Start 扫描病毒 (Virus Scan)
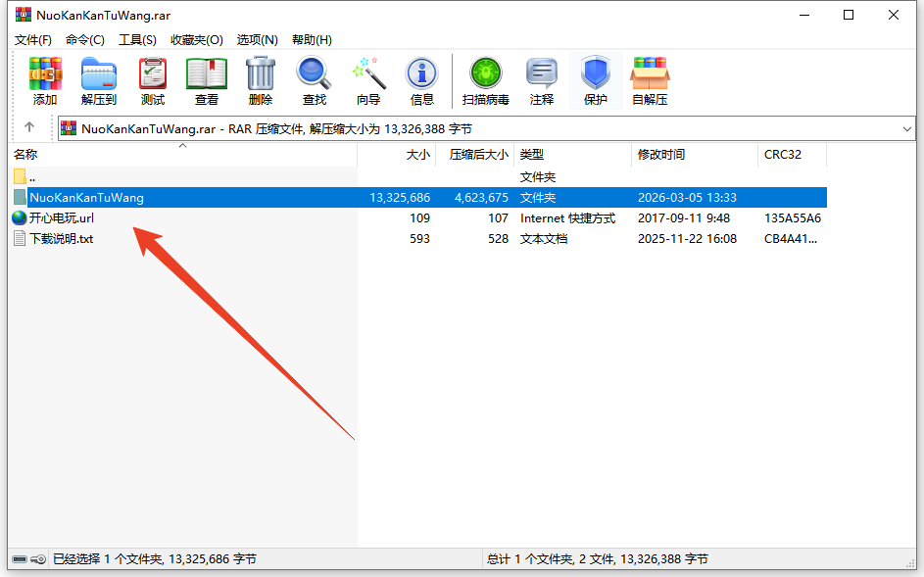 (x=486, y=80)
